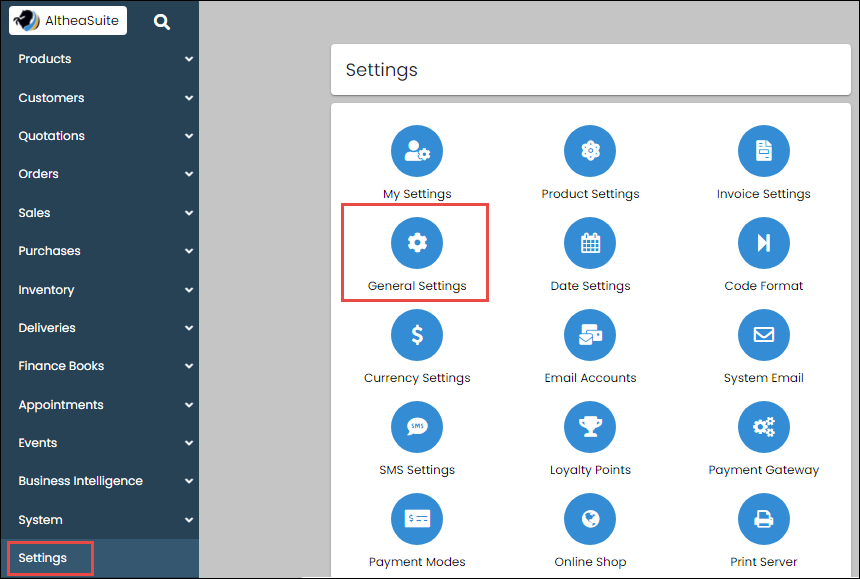Expand the Deliveries menu chevron

pos(189,328)
